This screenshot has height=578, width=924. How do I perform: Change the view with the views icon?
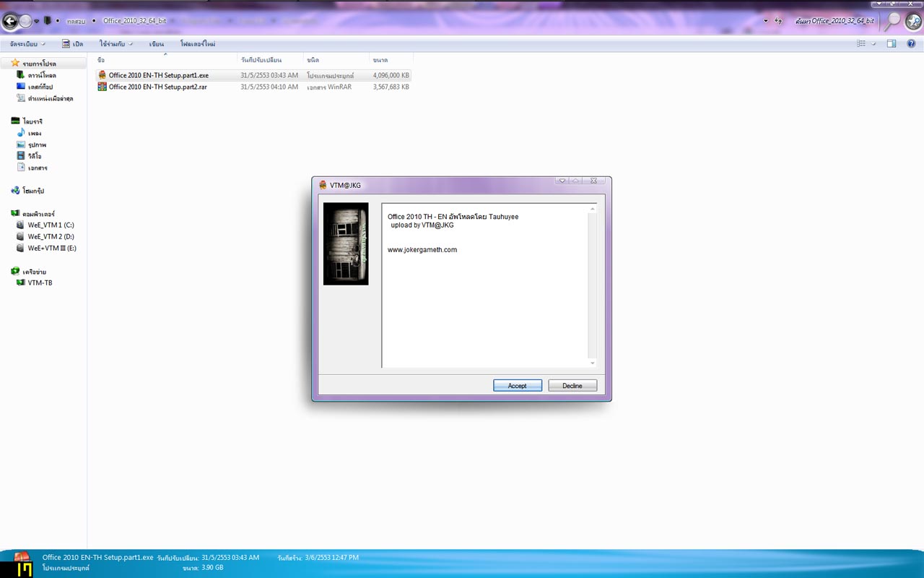click(861, 44)
